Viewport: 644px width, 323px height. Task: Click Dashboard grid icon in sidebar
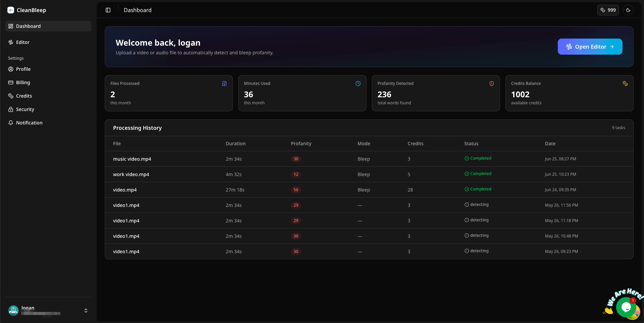click(11, 26)
